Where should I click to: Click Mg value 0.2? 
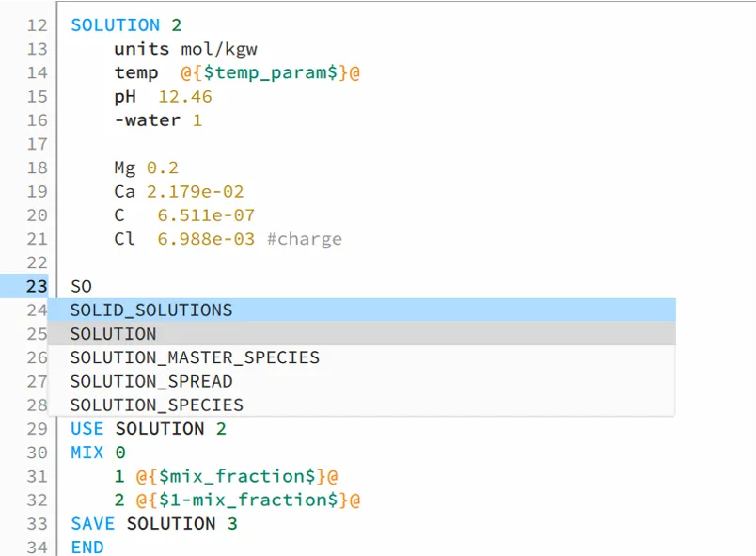click(x=163, y=167)
